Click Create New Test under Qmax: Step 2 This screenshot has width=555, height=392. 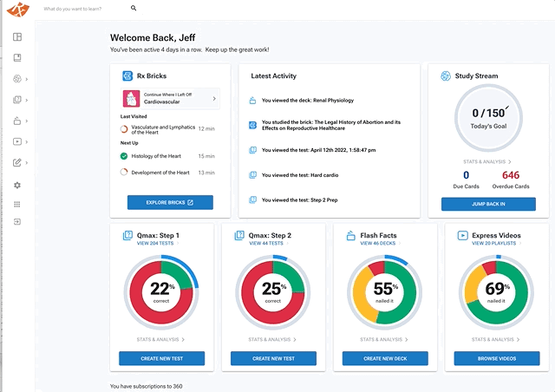(274, 358)
